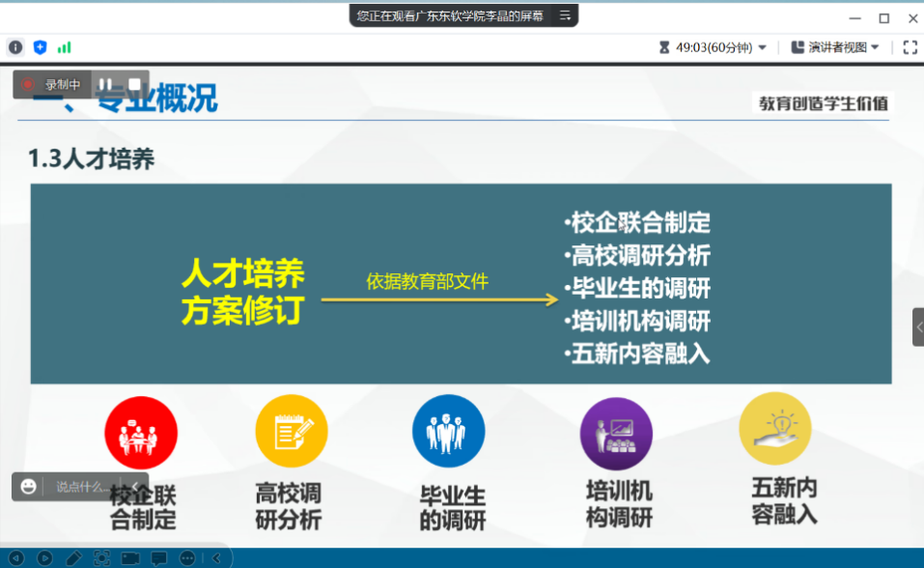
Task: Click the forward navigation arrow
Action: tap(44, 557)
